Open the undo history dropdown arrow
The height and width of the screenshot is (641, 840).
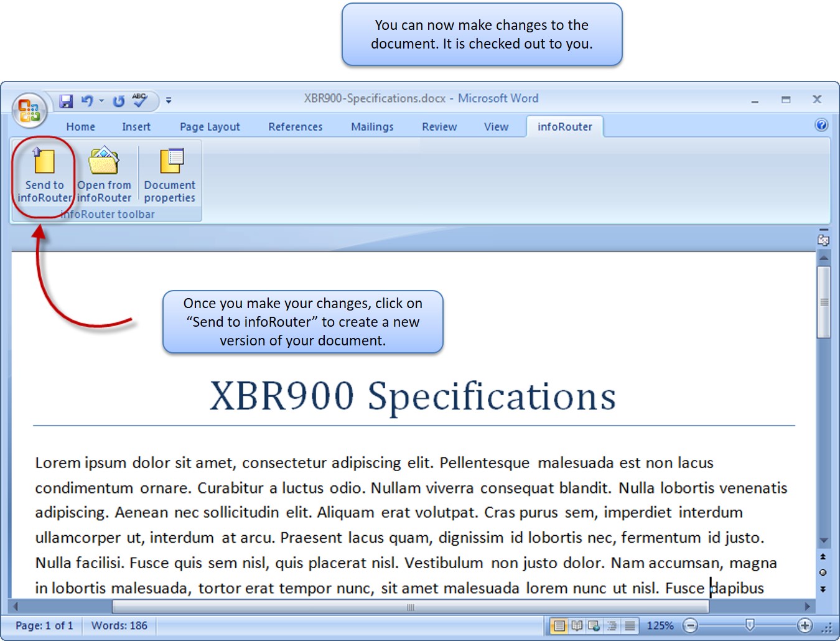(101, 101)
